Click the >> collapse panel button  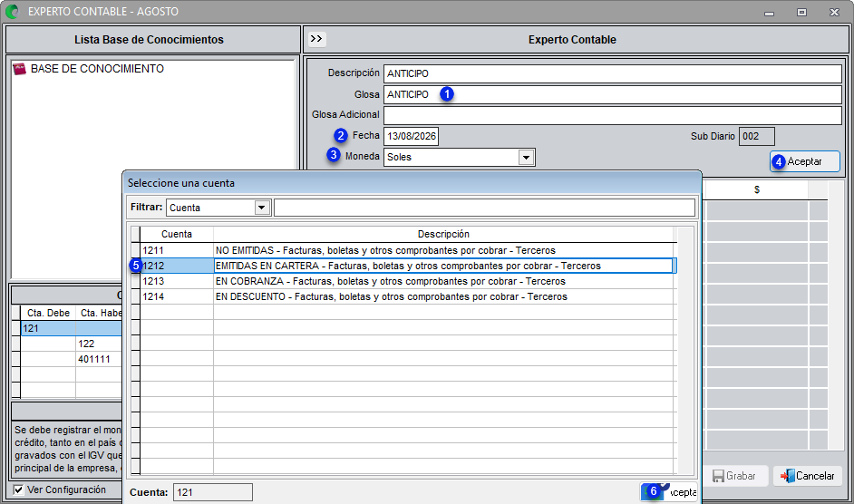click(316, 39)
